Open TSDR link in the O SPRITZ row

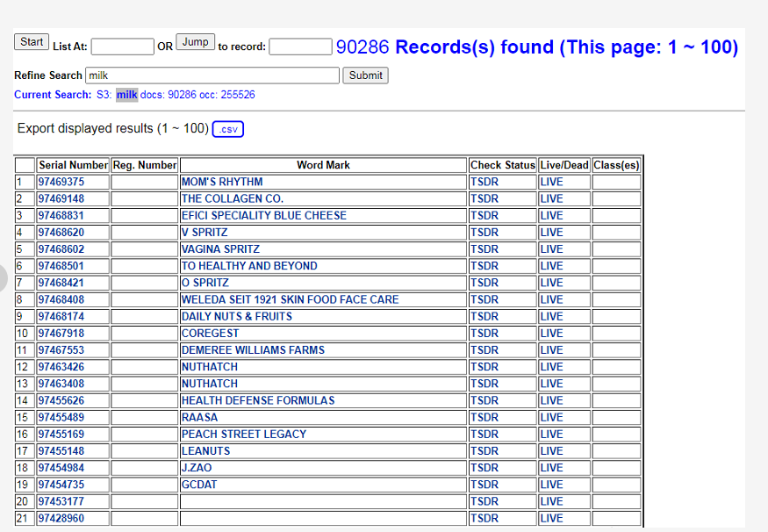pyautogui.click(x=484, y=283)
